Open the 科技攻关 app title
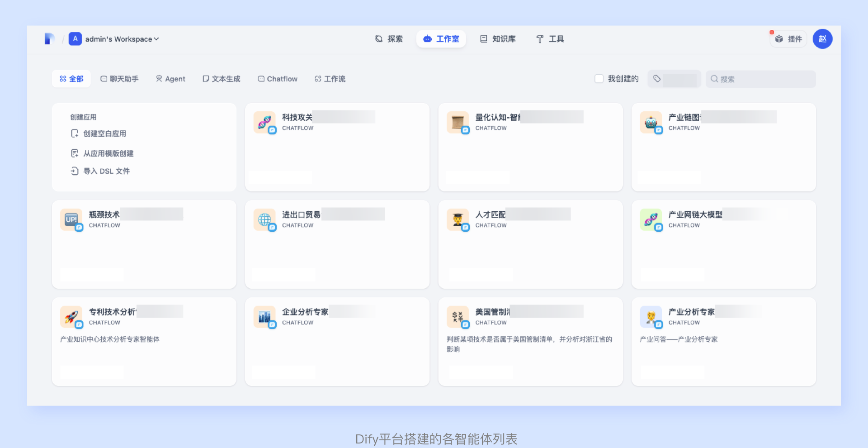Viewport: 868px width, 448px height. click(x=297, y=117)
